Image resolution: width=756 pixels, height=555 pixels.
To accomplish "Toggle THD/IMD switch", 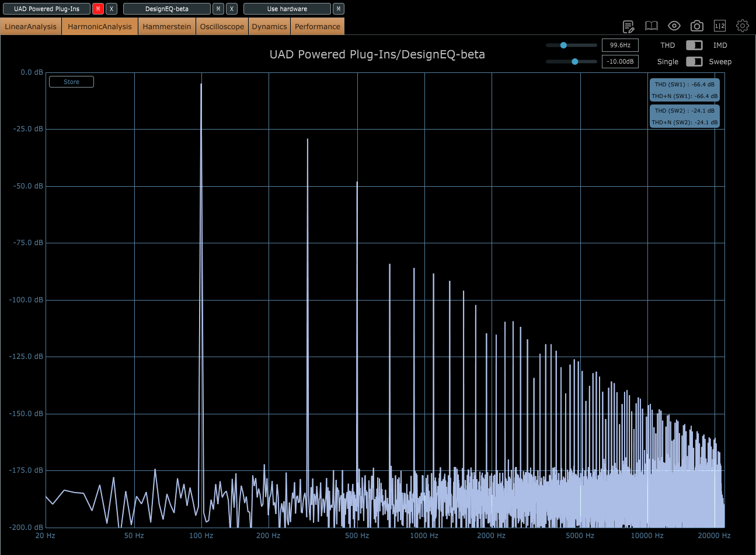I will click(694, 46).
